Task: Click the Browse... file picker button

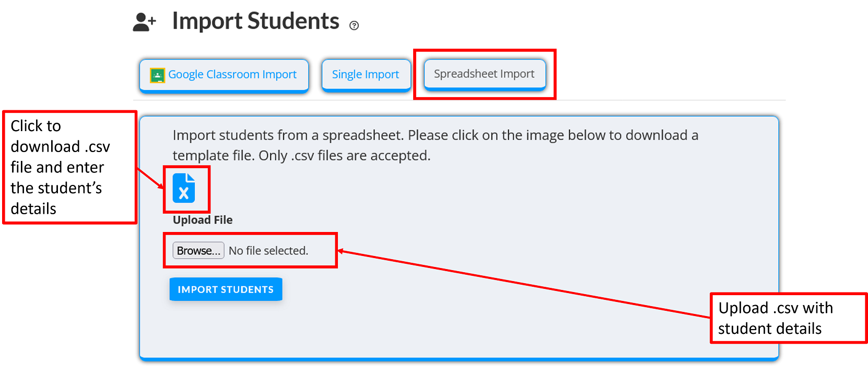Action: [x=198, y=250]
